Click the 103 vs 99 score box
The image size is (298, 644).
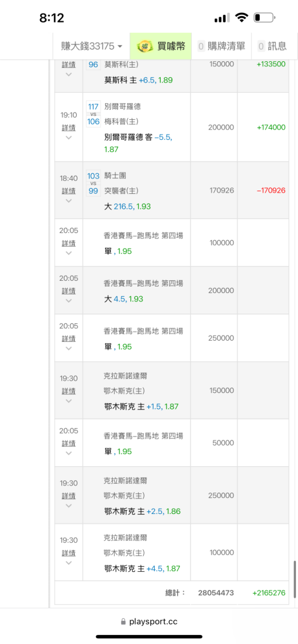94,183
